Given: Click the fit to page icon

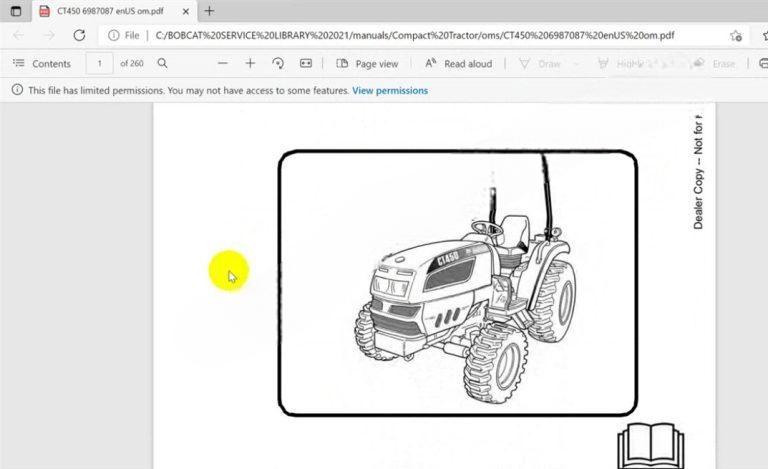Looking at the screenshot, I should point(306,63).
